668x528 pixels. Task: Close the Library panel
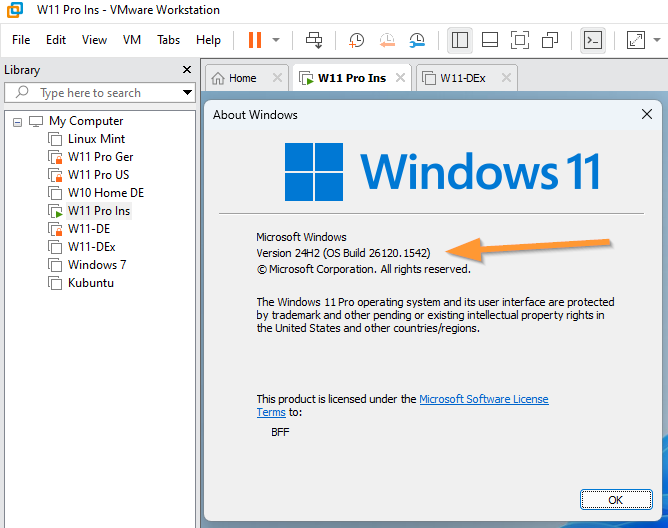[x=187, y=69]
